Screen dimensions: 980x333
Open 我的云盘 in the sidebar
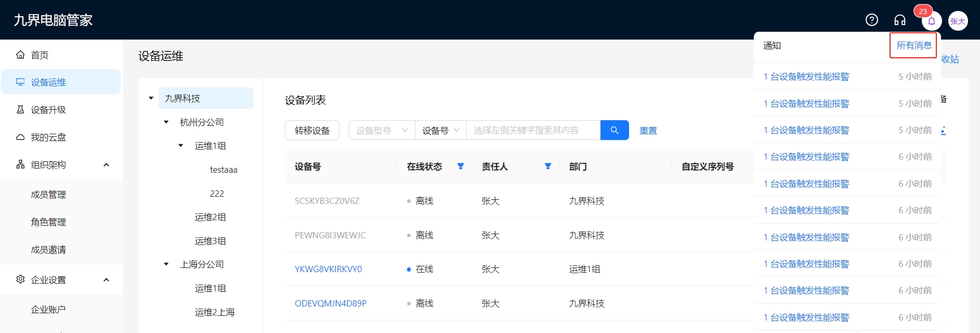pyautogui.click(x=61, y=137)
